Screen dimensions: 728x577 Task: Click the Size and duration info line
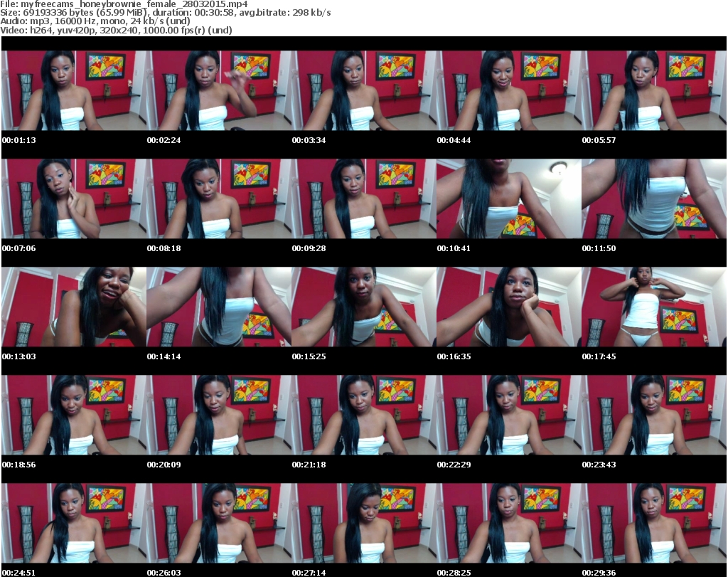click(165, 13)
